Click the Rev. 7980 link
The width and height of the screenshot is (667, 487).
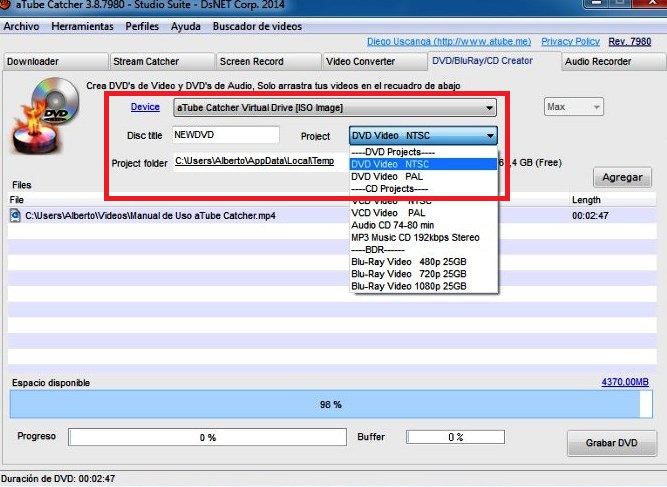coord(630,42)
